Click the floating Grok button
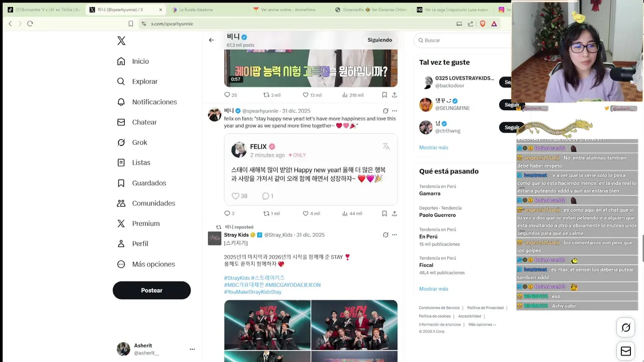The image size is (644, 362). point(626,328)
